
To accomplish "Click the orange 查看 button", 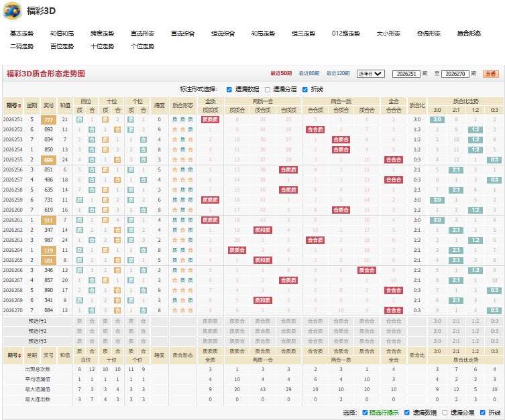I will tap(491, 74).
